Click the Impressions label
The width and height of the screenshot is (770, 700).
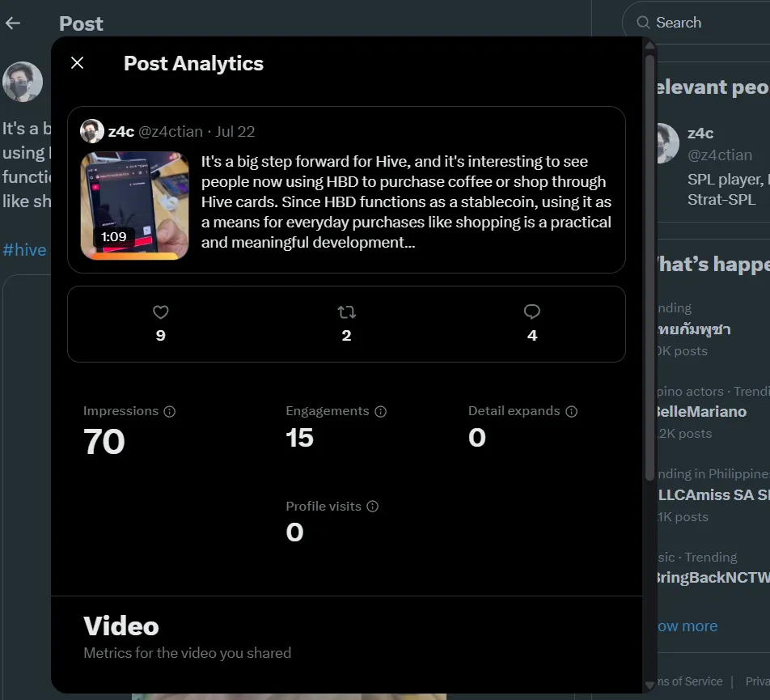[121, 410]
